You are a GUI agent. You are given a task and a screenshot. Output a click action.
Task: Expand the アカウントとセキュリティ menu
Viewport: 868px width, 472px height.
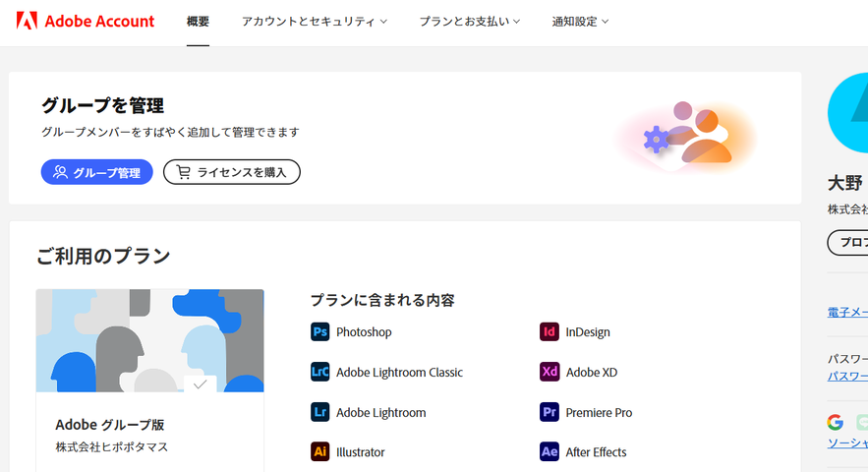[x=315, y=22]
